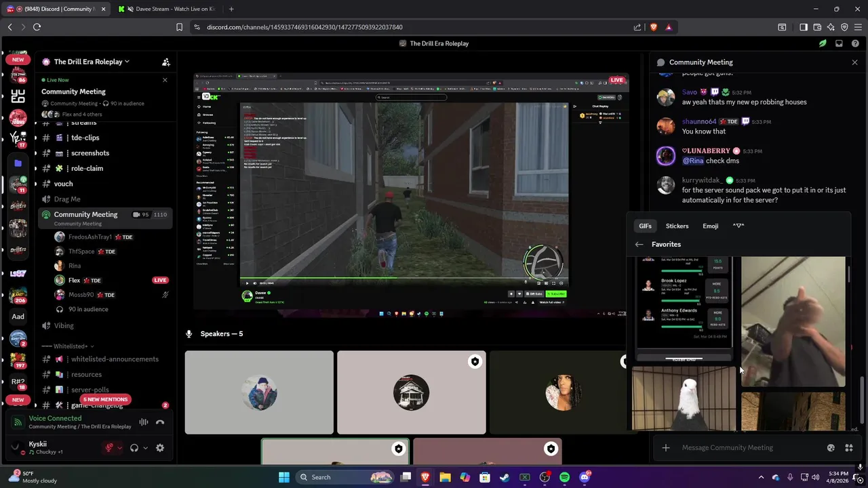Go back from Favorites GIF list
Image resolution: width=868 pixels, height=488 pixels.
639,245
